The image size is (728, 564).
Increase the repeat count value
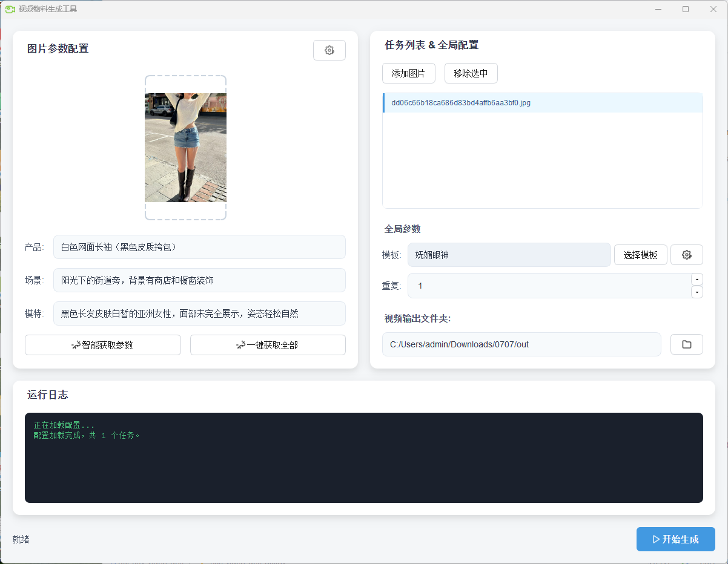point(697,280)
